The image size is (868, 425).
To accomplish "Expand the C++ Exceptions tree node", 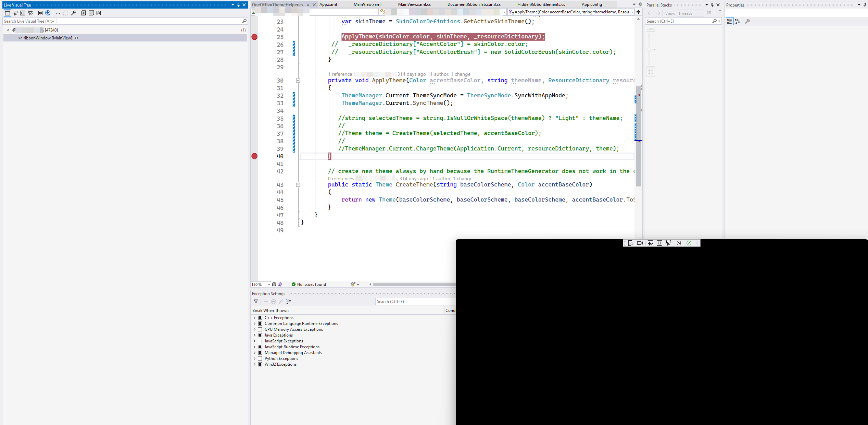I will pyautogui.click(x=254, y=318).
